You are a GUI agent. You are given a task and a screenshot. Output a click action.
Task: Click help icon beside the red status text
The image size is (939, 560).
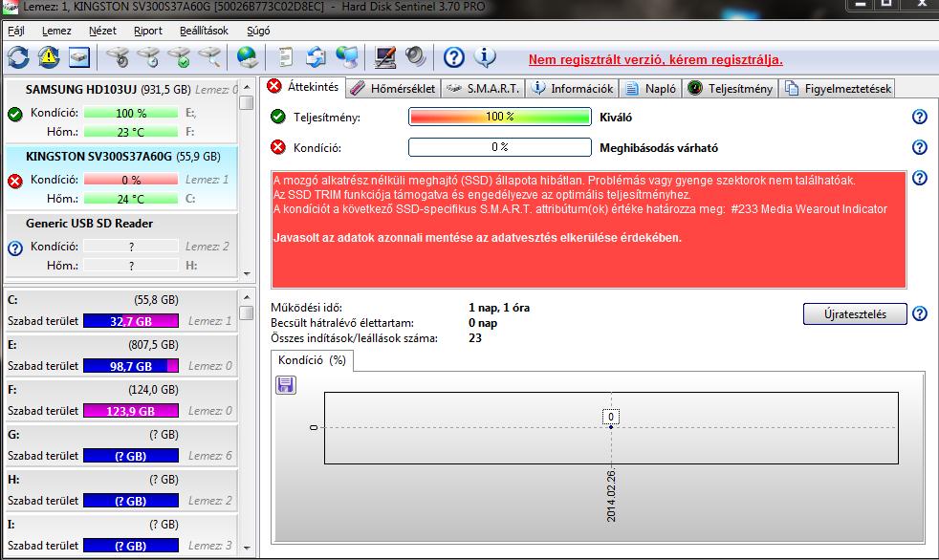pyautogui.click(x=919, y=178)
